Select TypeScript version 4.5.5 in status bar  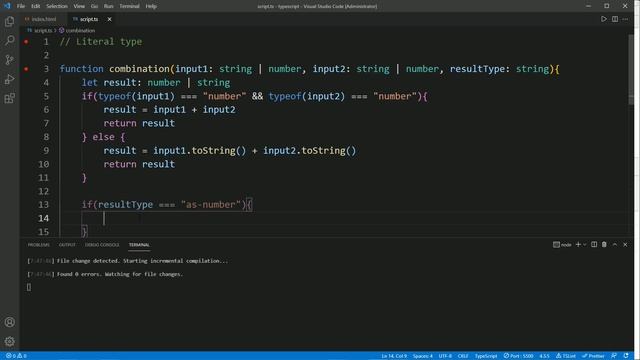[x=544, y=356]
